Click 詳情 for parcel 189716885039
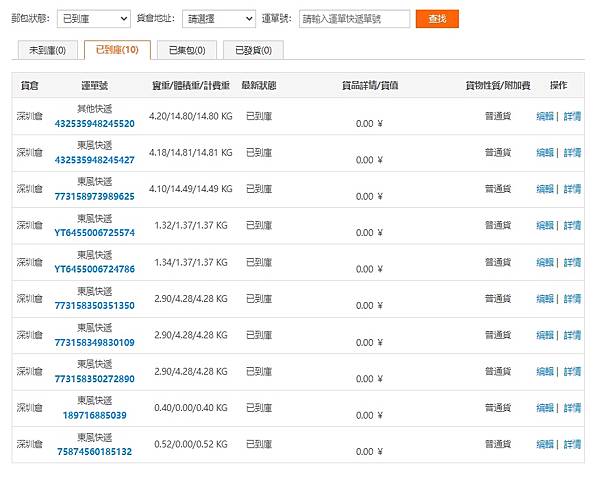600x479 pixels. tap(572, 407)
